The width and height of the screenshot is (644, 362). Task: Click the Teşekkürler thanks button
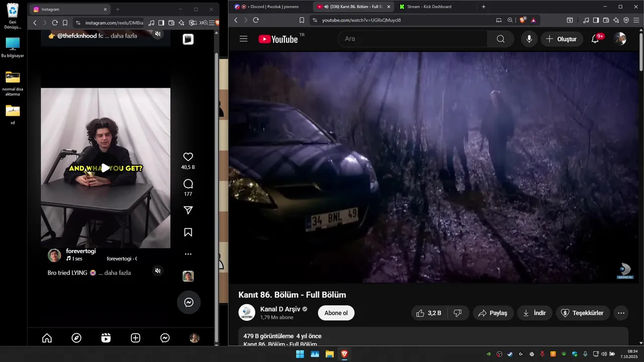click(583, 313)
